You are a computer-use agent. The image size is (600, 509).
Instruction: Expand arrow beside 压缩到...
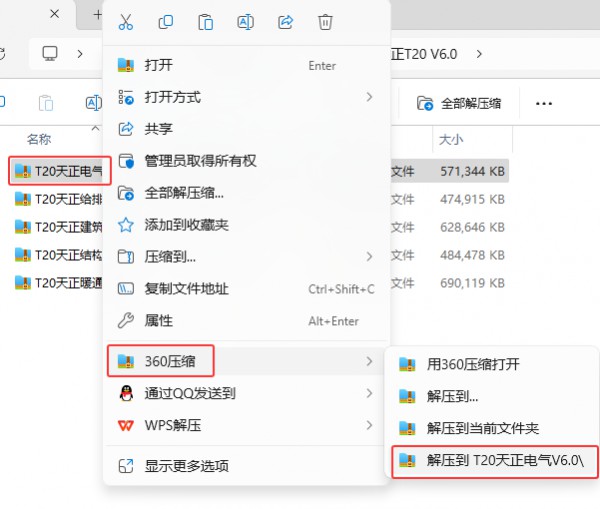369,256
